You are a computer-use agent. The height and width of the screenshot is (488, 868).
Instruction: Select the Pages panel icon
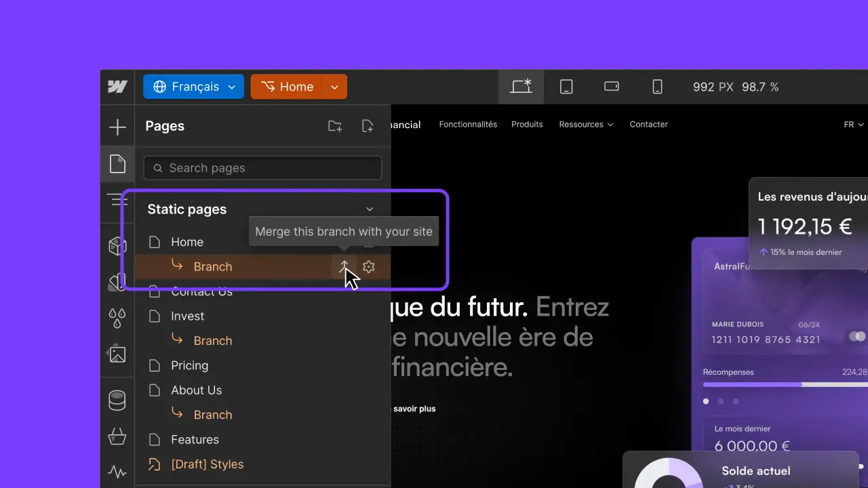[x=118, y=164]
